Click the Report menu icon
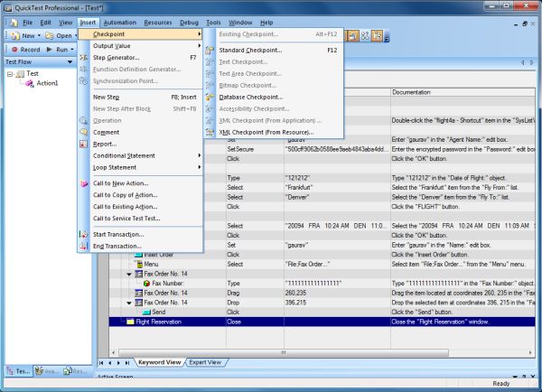The height and width of the screenshot is (392, 542). 84,145
